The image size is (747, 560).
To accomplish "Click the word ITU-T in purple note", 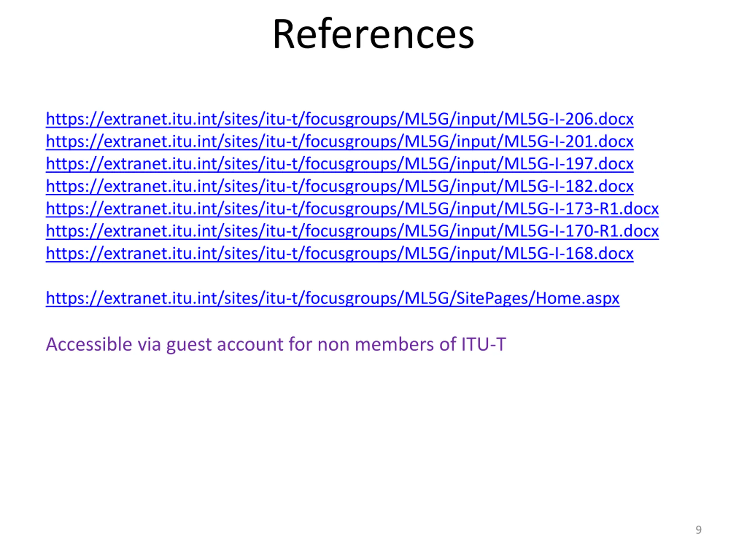I will pyautogui.click(x=484, y=344).
